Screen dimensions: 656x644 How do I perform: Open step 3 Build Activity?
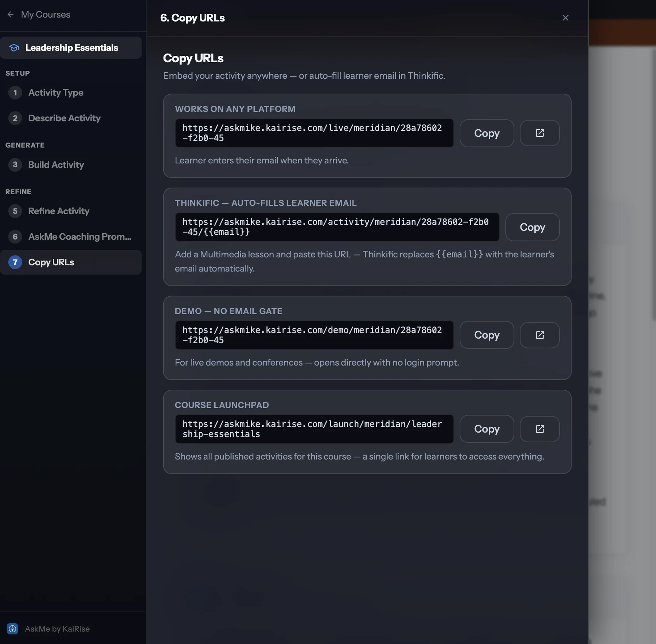click(x=71, y=165)
